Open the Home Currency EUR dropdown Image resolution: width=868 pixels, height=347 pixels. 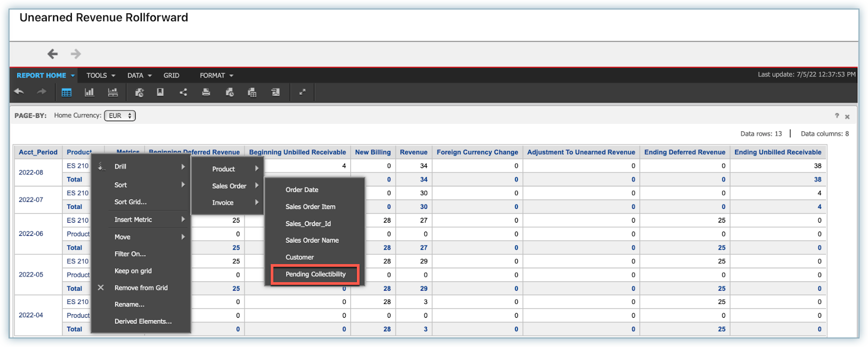(x=120, y=116)
